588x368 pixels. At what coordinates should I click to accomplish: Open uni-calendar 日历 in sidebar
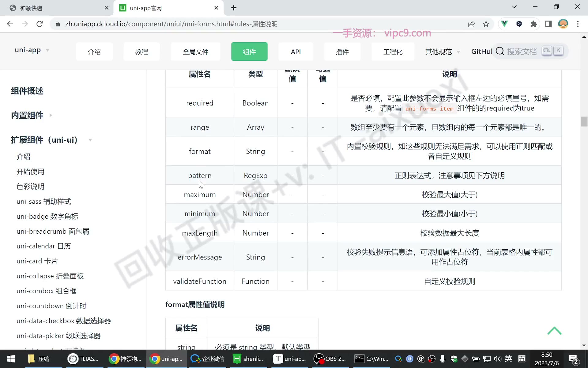[44, 246]
